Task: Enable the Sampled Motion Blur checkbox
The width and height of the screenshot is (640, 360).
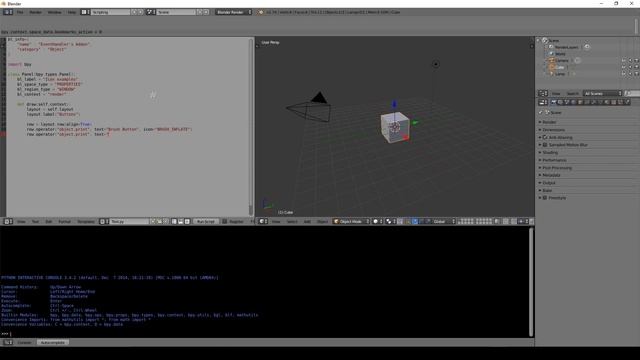Action: click(545, 145)
